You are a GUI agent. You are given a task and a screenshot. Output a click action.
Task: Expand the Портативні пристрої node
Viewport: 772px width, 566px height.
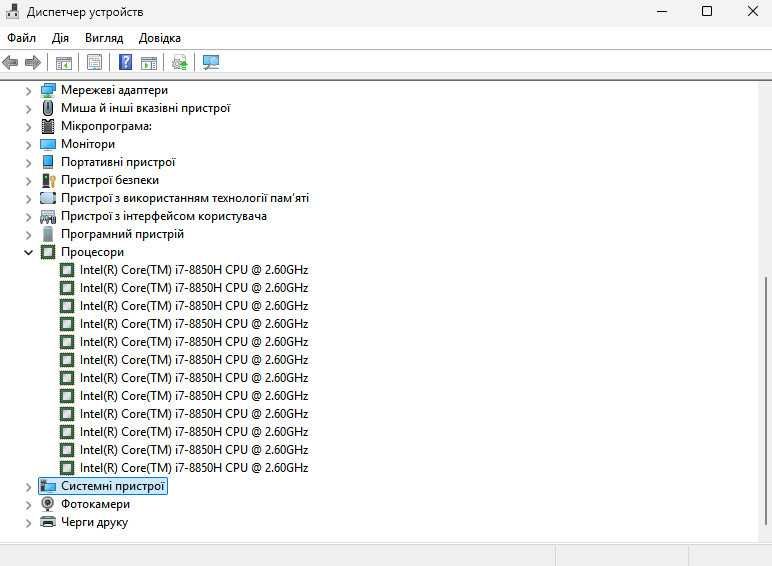point(28,163)
